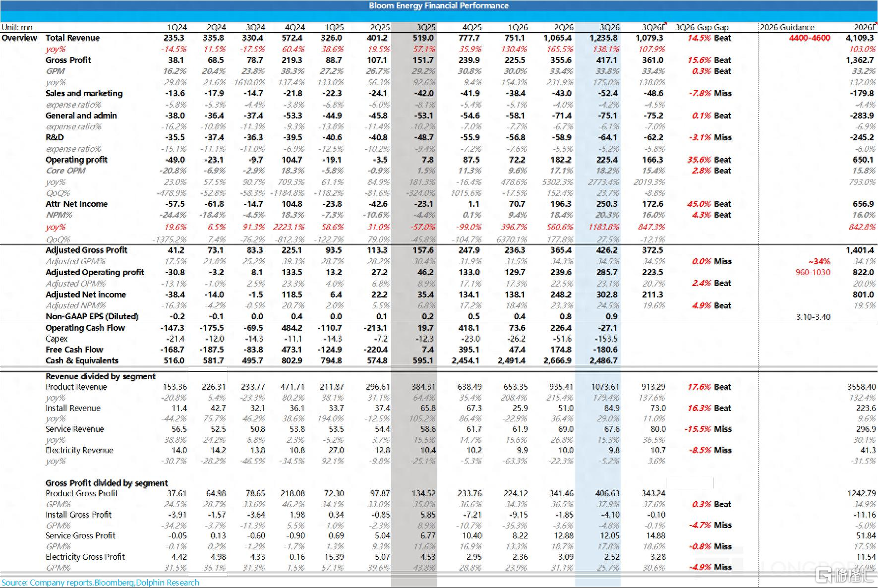The width and height of the screenshot is (878, 588).
Task: Click the 2026 Guidance header
Action: [787, 28]
